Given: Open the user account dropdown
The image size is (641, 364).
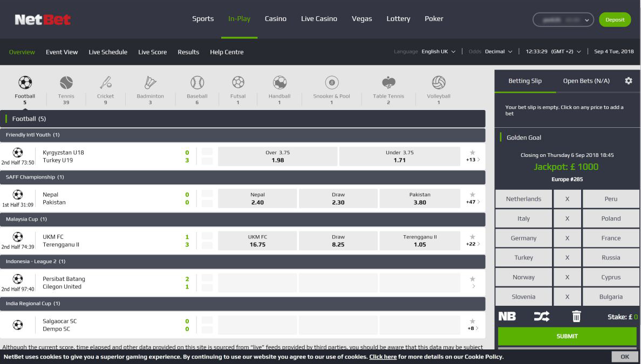Looking at the screenshot, I should click(x=563, y=19).
